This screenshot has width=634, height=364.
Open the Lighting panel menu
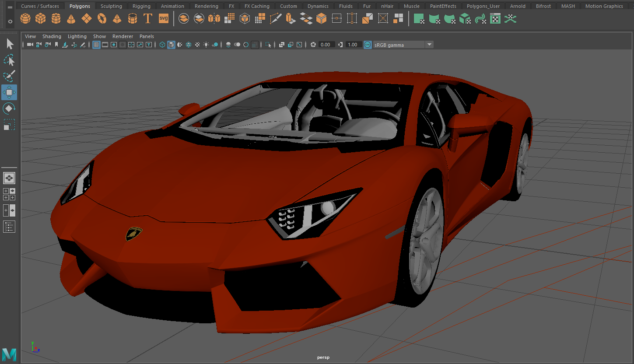pos(77,36)
